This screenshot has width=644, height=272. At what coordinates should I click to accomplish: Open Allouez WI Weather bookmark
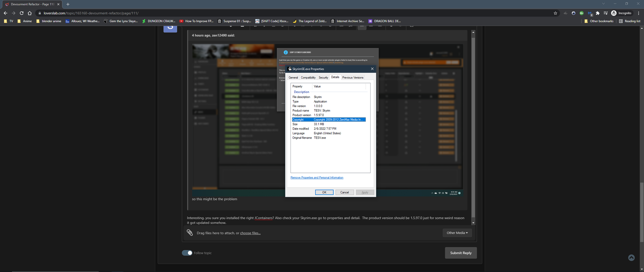tap(83, 21)
